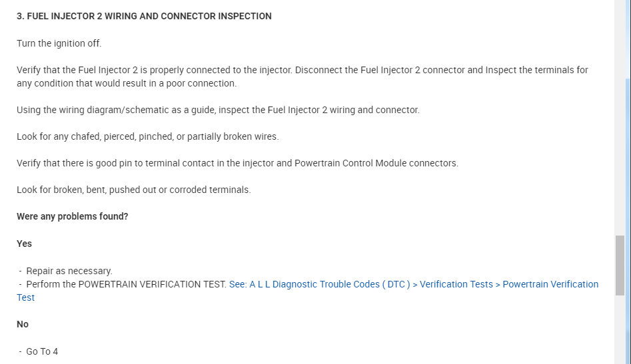This screenshot has height=364, width=631.
Task: Click the inner scrollbar track above the thumb
Action: click(x=620, y=133)
